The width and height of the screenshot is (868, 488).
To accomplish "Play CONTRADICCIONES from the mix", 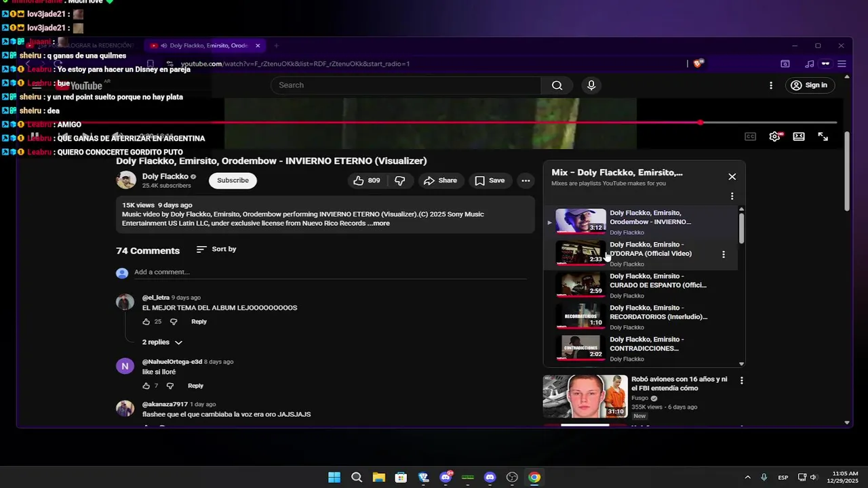I will (x=640, y=348).
